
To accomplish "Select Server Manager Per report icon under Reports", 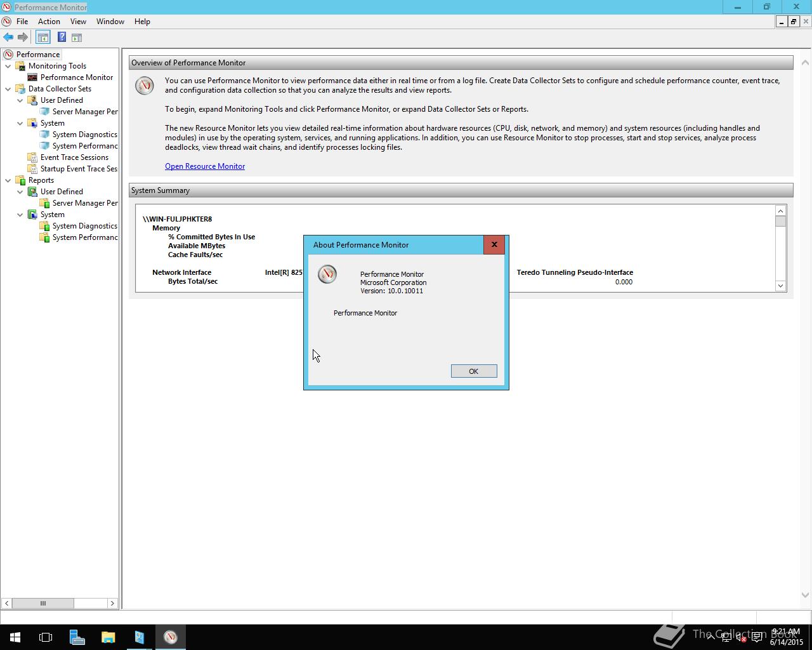I will pos(44,203).
